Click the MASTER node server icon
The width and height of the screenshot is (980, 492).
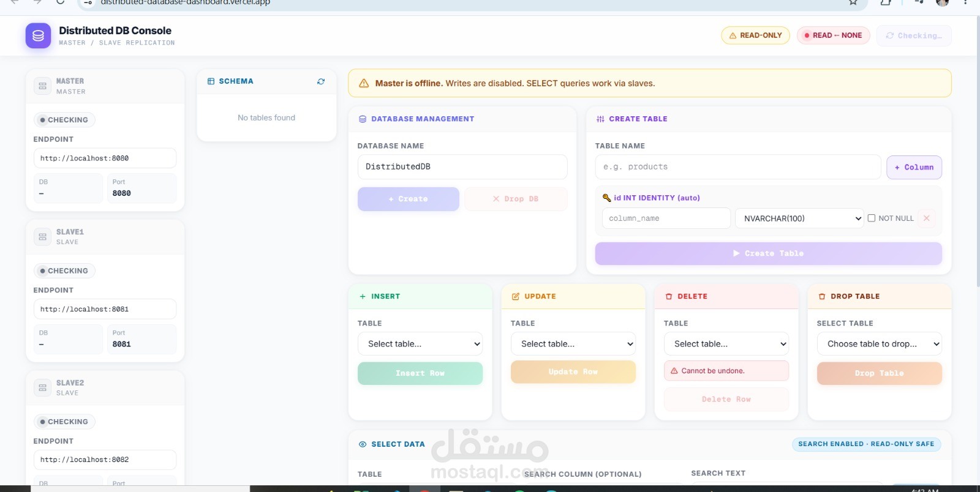[43, 86]
